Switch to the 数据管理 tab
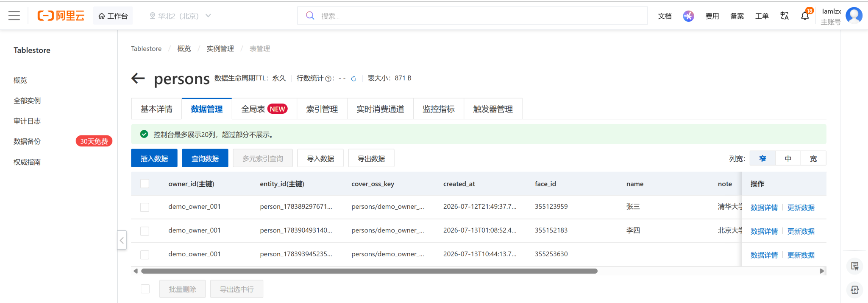Image resolution: width=868 pixels, height=303 pixels. tap(207, 109)
